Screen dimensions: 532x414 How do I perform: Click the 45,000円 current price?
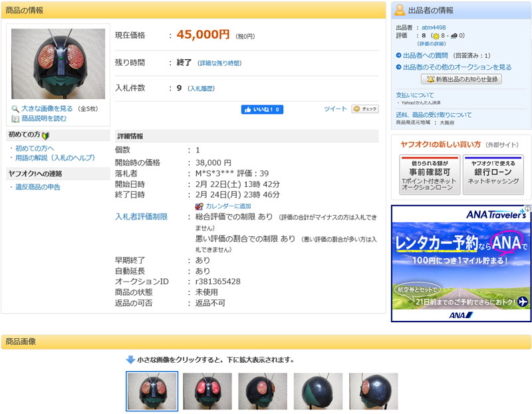click(203, 35)
